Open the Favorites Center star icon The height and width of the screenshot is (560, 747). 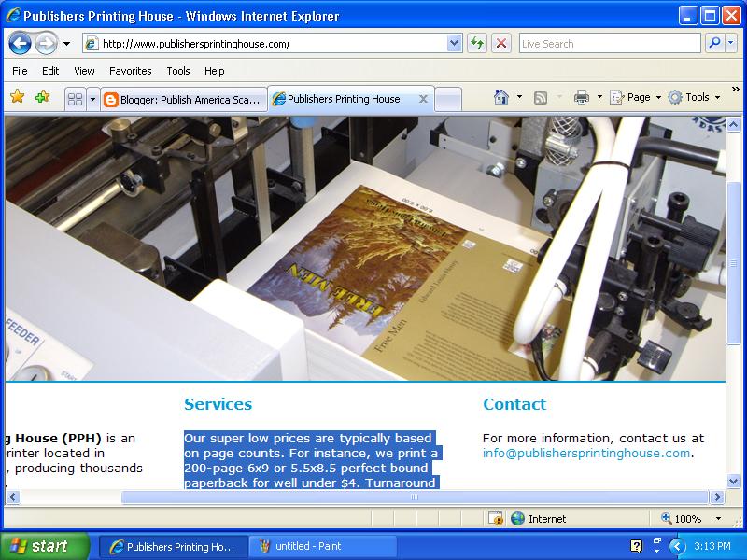tap(19, 96)
